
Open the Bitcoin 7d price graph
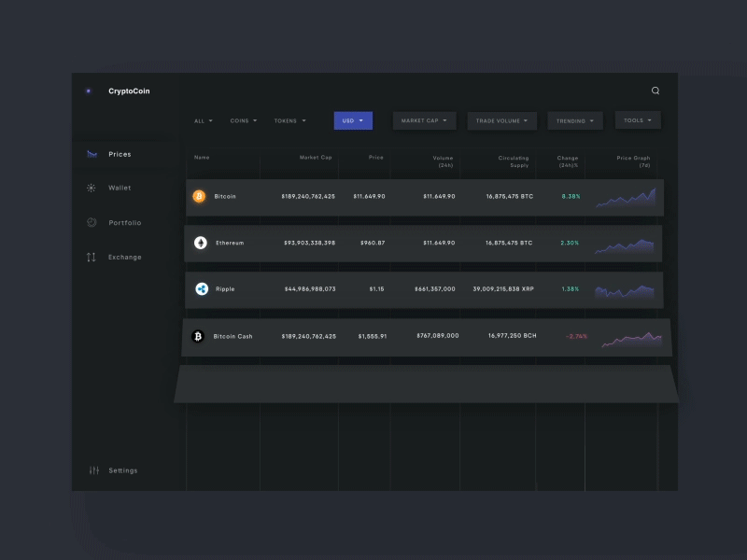click(x=626, y=198)
